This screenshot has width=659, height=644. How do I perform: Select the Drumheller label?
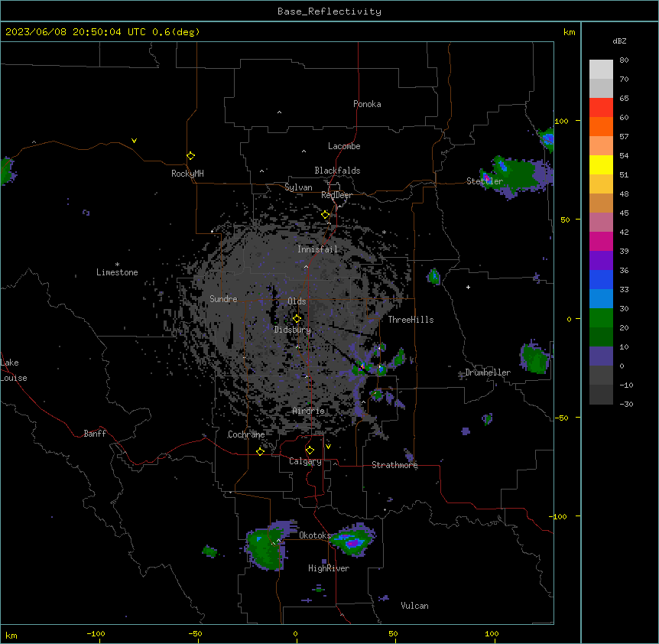488,372
